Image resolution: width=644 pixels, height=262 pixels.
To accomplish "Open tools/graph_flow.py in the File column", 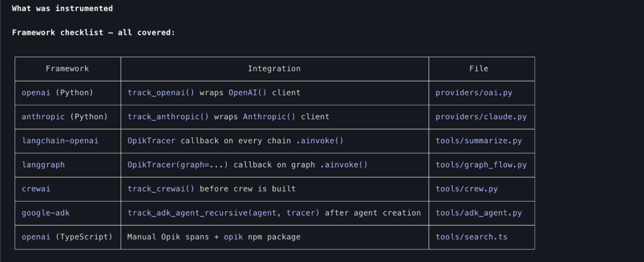I will (481, 165).
